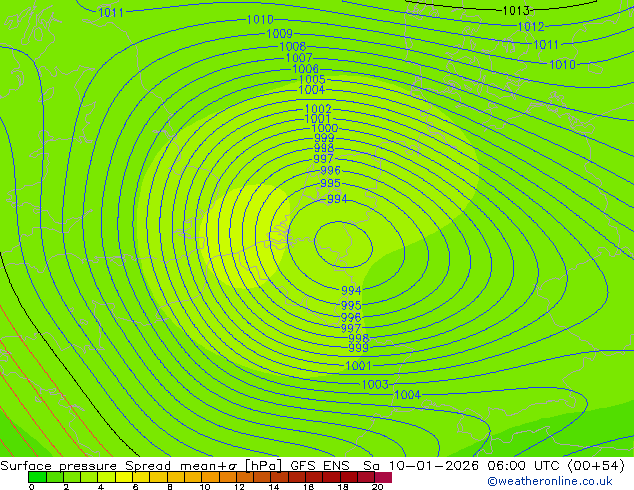Screen dimensions: 634x490
Task: Select the 1005 isobar label
Action: pyautogui.click(x=312, y=79)
